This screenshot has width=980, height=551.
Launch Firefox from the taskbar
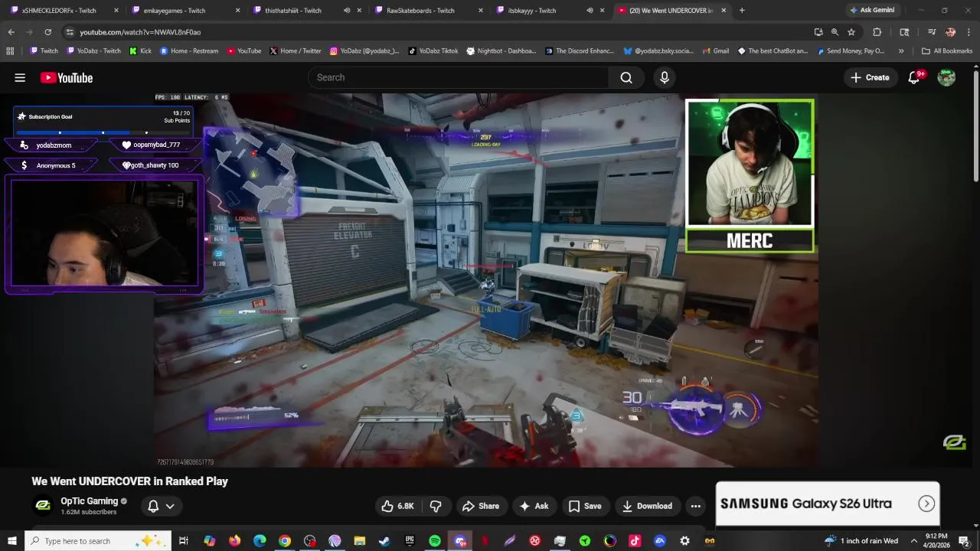[234, 541]
